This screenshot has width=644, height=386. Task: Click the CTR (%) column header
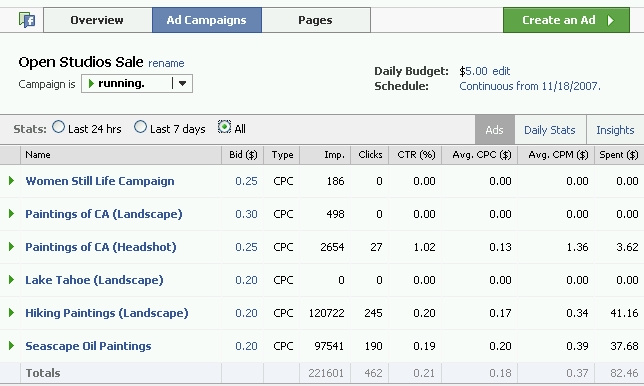tap(416, 155)
